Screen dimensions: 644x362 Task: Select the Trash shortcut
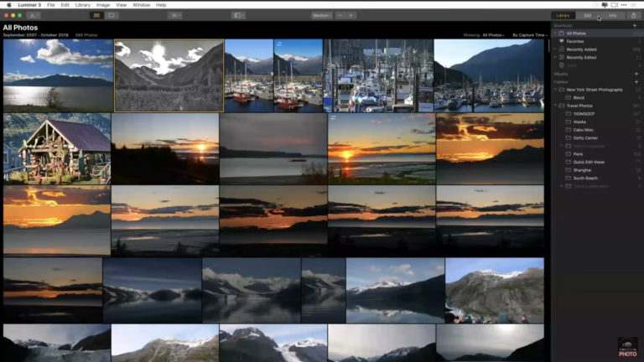[x=597, y=65]
